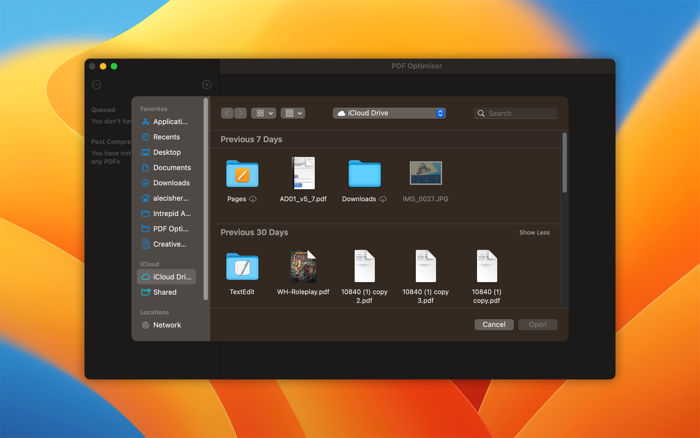Image resolution: width=700 pixels, height=438 pixels.
Task: Click the Search field
Action: [x=515, y=113]
